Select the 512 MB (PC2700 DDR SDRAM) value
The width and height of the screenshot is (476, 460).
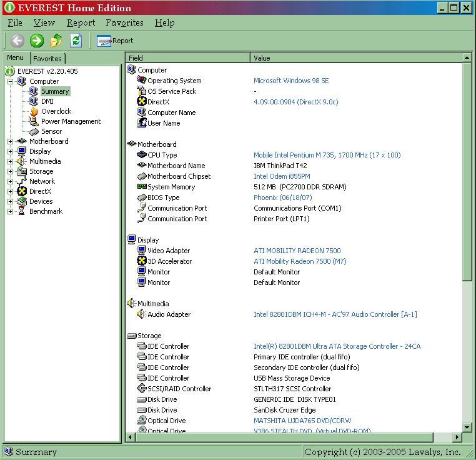300,187
